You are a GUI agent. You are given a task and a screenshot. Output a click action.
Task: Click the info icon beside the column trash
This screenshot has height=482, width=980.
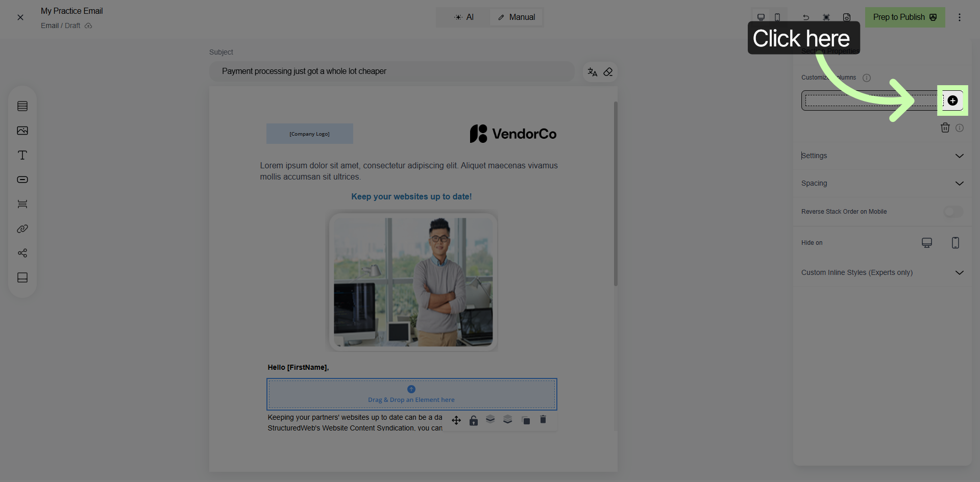[x=960, y=128]
